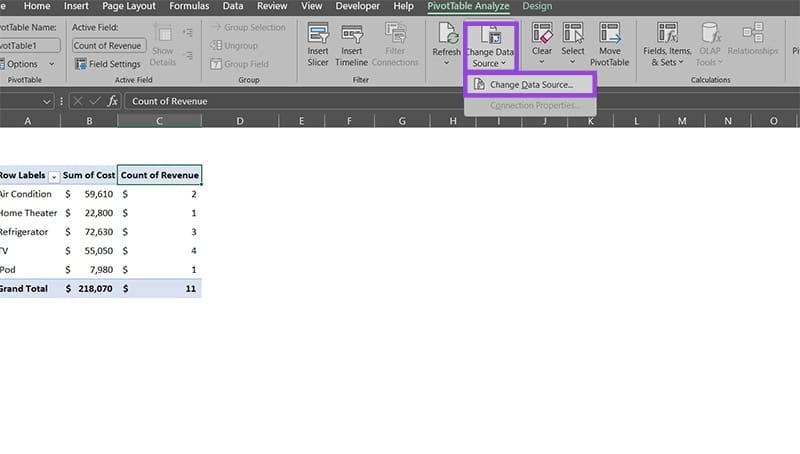This screenshot has height=454, width=800.
Task: Click the 7,980 cost cell
Action: coord(89,269)
